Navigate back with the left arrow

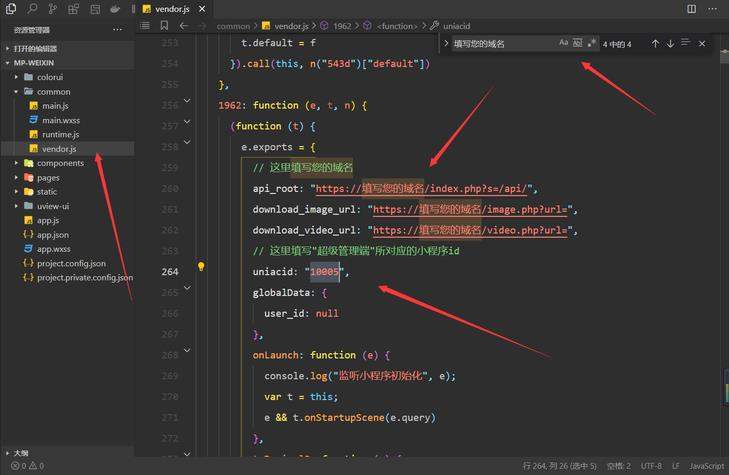pyautogui.click(x=184, y=26)
